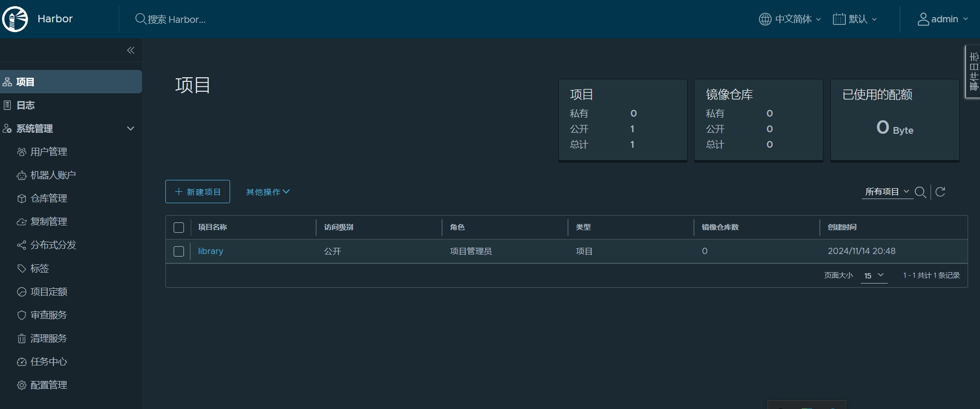The width and height of the screenshot is (980, 409).
Task: Open 分布式分发 distribution page
Action: [53, 245]
